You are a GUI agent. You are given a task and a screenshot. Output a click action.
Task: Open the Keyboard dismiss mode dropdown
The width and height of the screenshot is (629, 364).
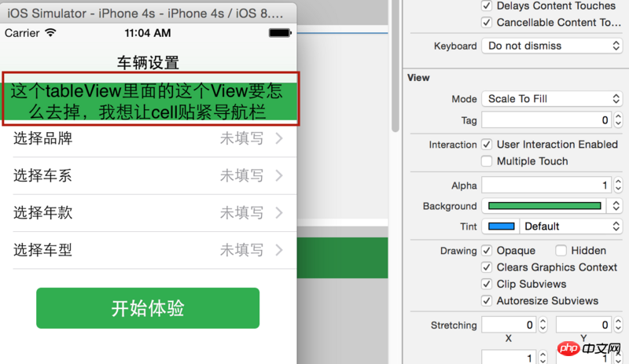pyautogui.click(x=552, y=46)
